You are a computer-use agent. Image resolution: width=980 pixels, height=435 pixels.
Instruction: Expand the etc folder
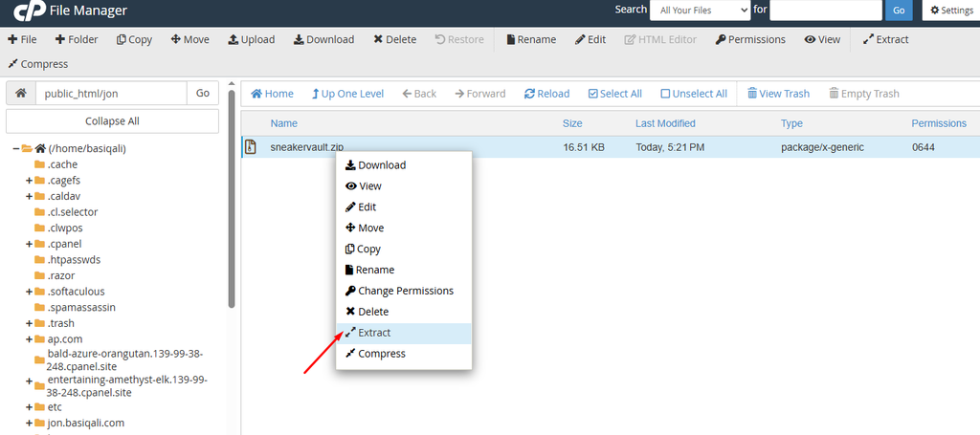coord(29,407)
